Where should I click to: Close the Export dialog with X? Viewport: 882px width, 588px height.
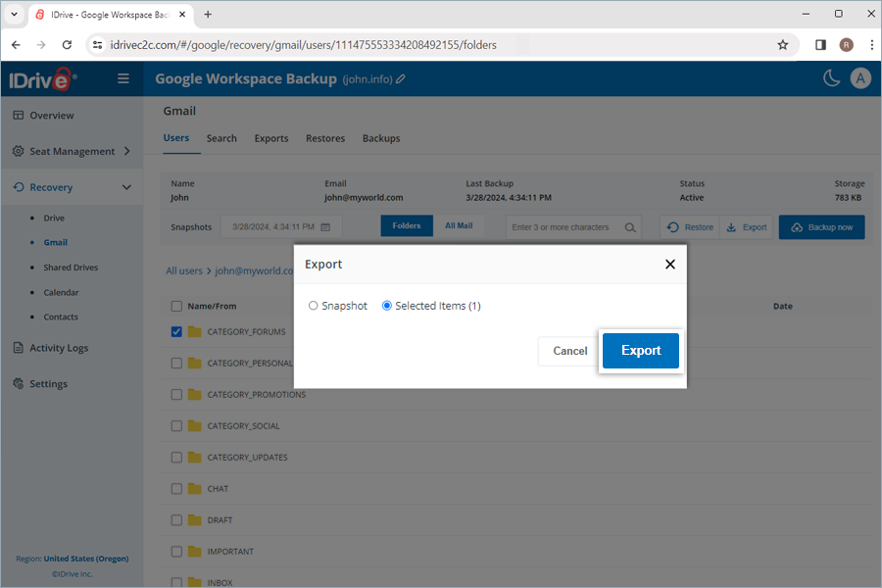coord(670,265)
